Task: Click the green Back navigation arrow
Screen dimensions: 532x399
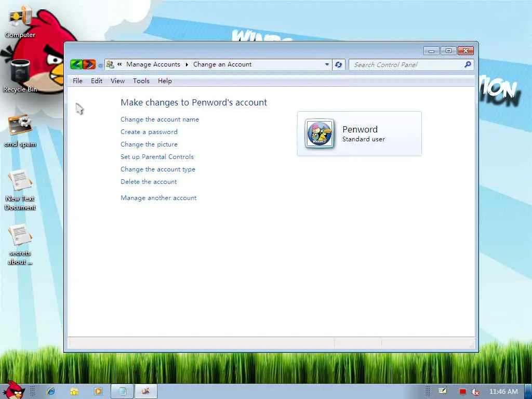Action: pyautogui.click(x=77, y=64)
